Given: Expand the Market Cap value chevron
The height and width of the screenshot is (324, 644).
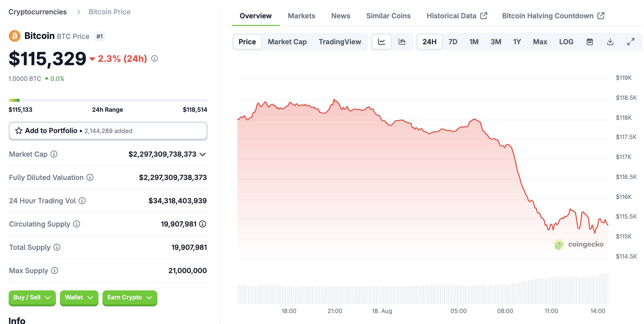Looking at the screenshot, I should 203,154.
